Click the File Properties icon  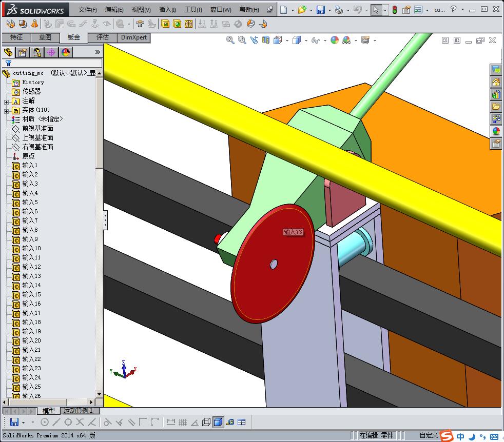coord(406,10)
